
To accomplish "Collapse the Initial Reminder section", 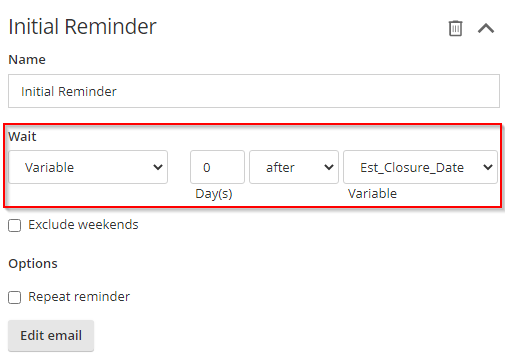I will point(486,28).
